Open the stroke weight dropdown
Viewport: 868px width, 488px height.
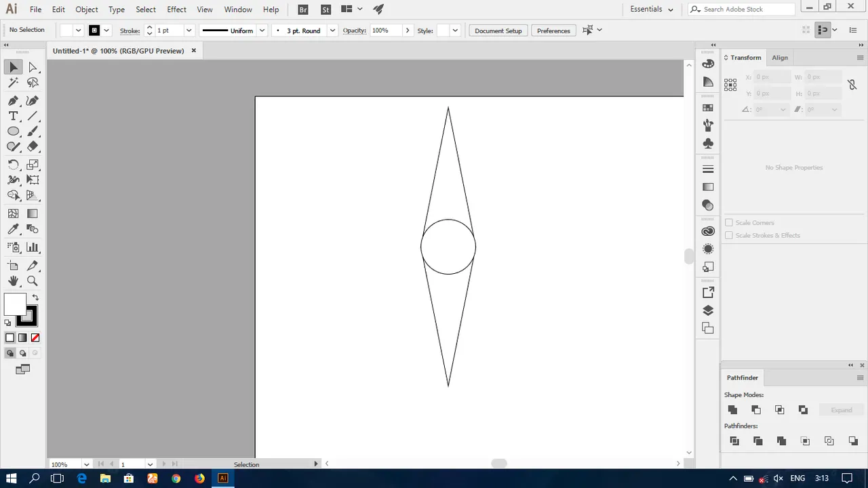point(189,30)
